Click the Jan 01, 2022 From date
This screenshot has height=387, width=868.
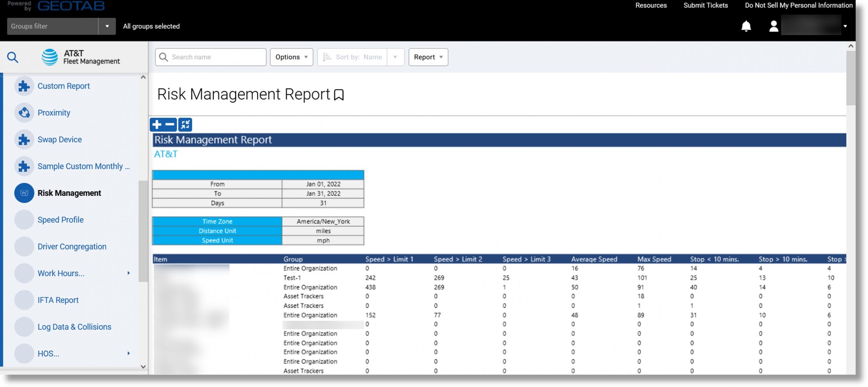click(x=323, y=184)
